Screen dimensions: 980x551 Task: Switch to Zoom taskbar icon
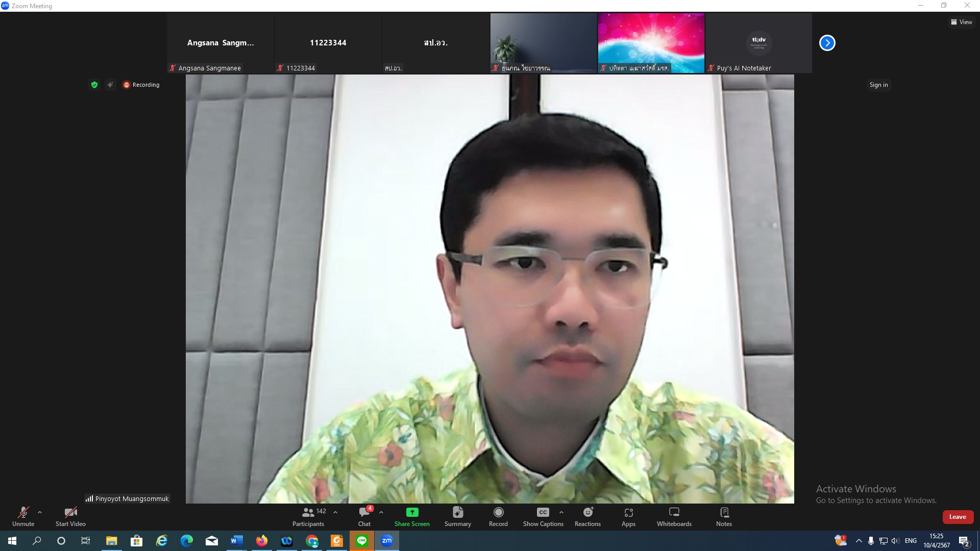(x=387, y=541)
